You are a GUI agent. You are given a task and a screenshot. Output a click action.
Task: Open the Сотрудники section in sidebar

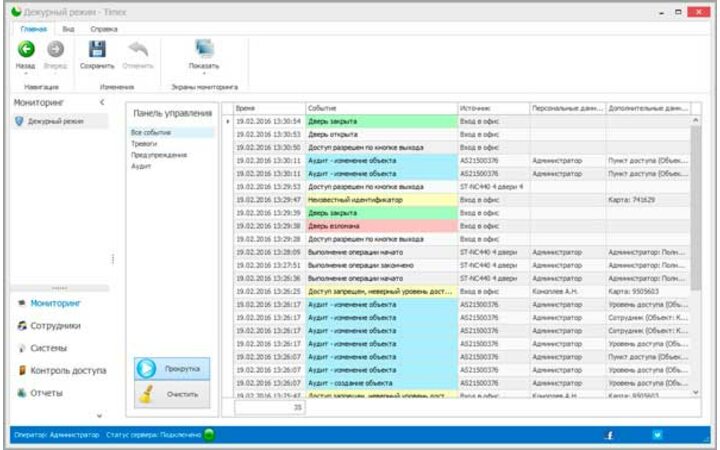(x=55, y=325)
